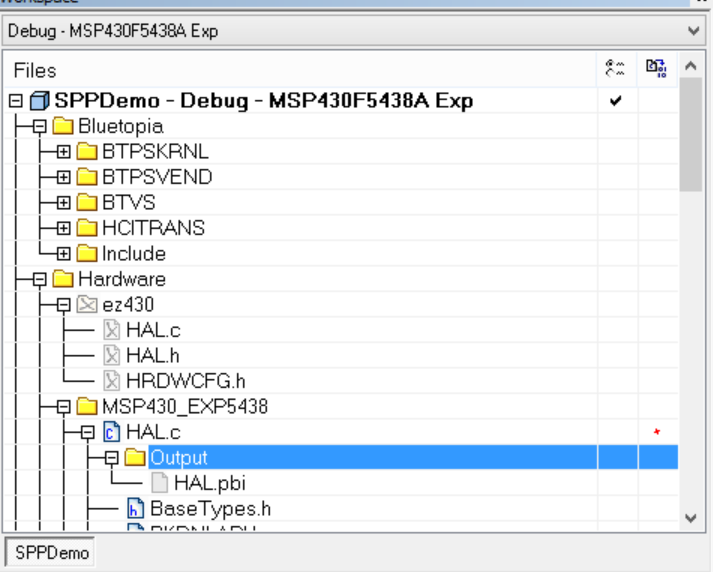Expand the BTVS folder
The height and width of the screenshot is (572, 713).
point(64,203)
